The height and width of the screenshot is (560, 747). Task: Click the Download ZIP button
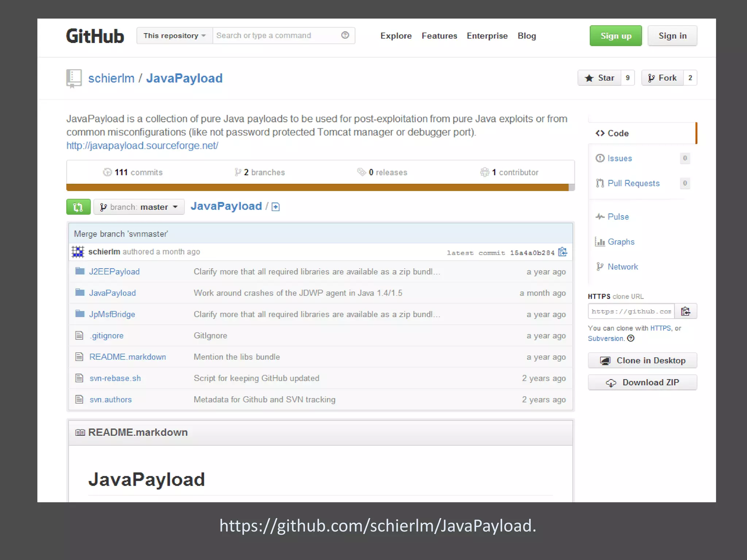pyautogui.click(x=642, y=382)
